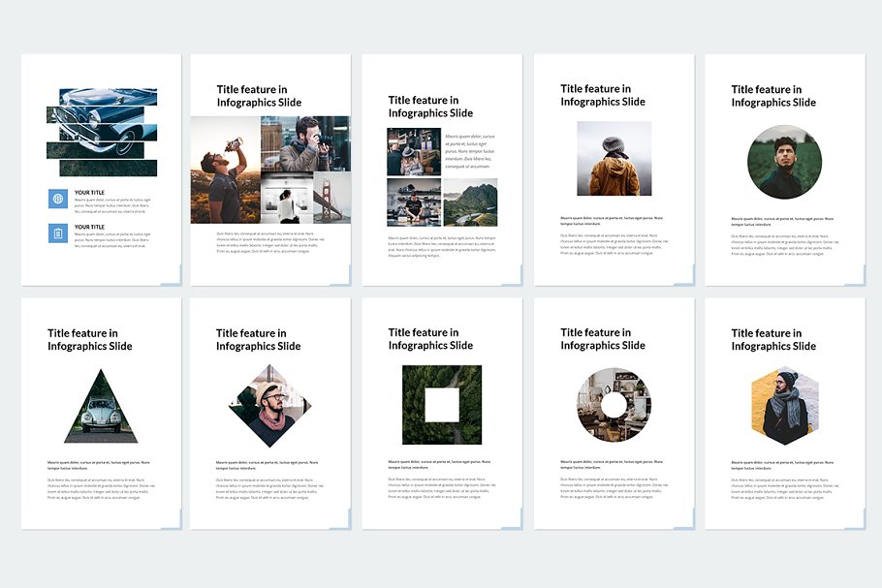Viewport: 882px width, 588px height.
Task: Select the ring-shaped interior room image
Action: click(614, 405)
